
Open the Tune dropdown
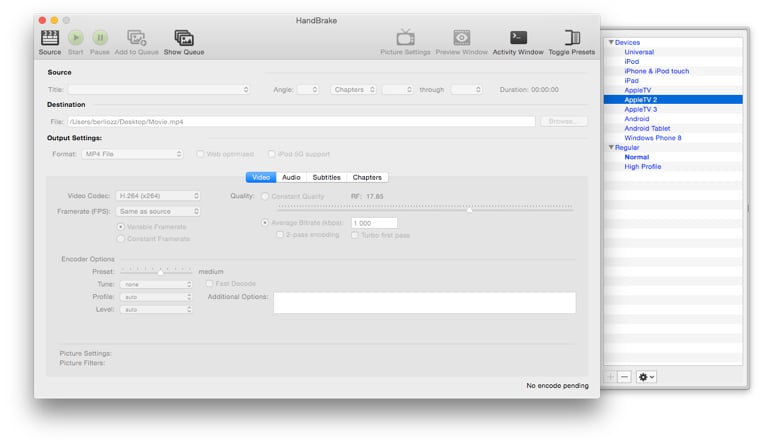[156, 284]
